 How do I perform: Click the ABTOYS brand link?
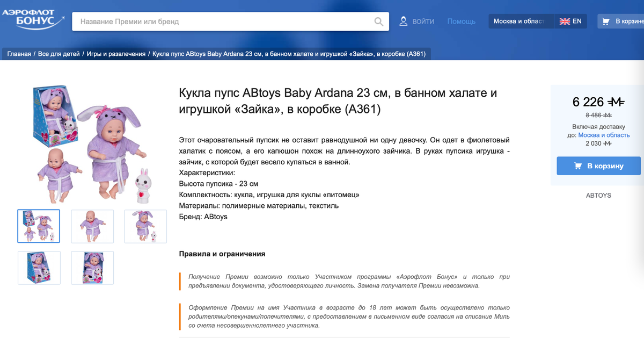point(598,195)
